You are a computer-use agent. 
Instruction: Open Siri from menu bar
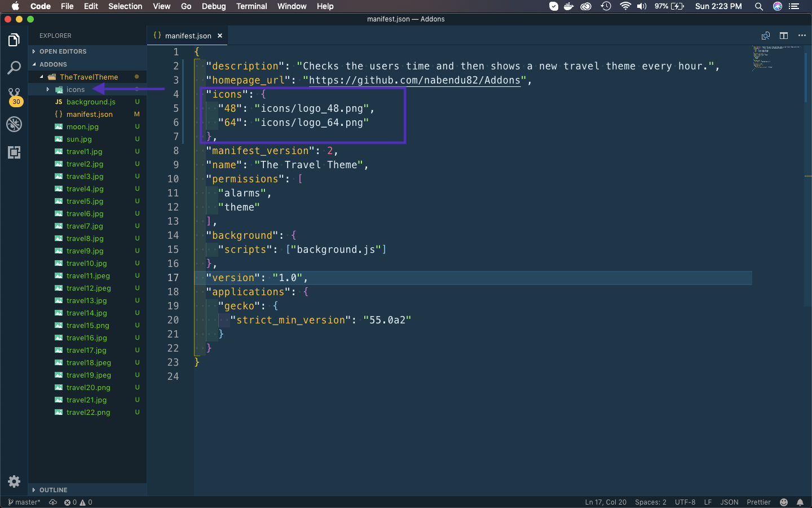778,6
